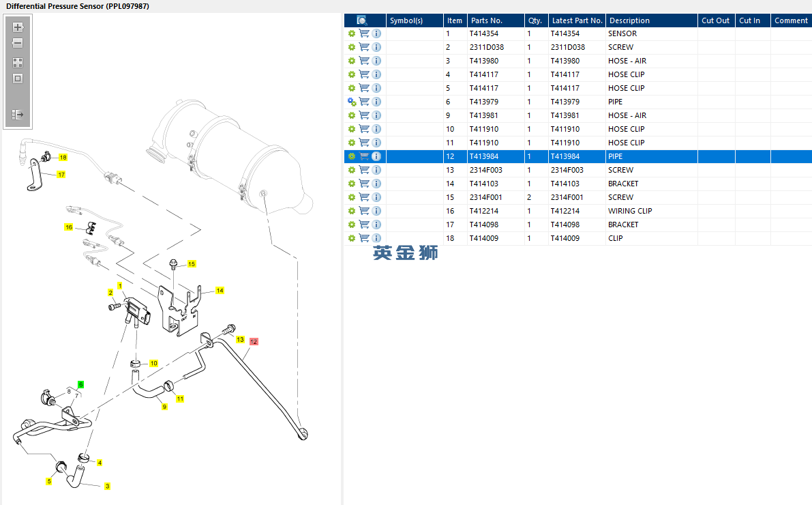
Task: Click latest part number T414009
Action: 577,238
